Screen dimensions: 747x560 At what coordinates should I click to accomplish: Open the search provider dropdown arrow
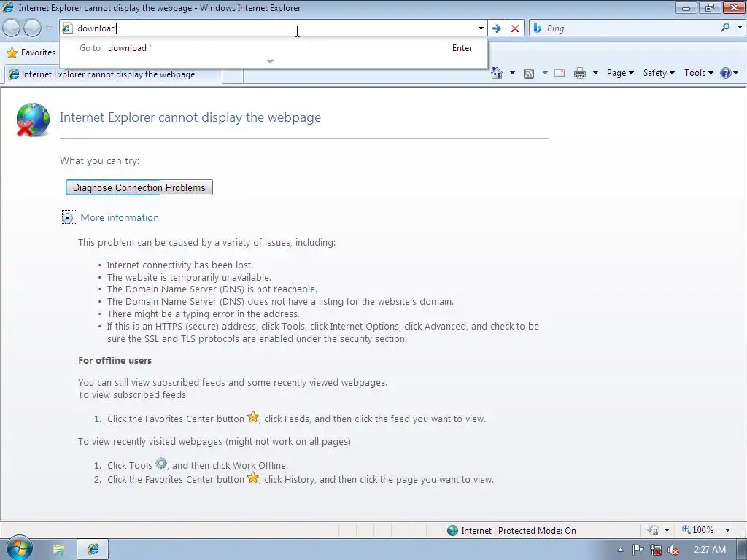point(740,28)
